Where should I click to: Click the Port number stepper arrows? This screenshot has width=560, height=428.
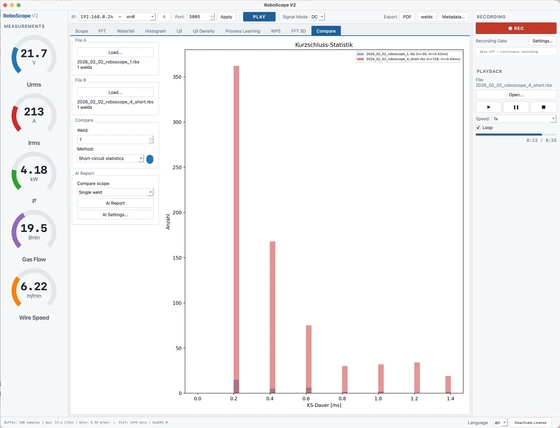coord(212,17)
